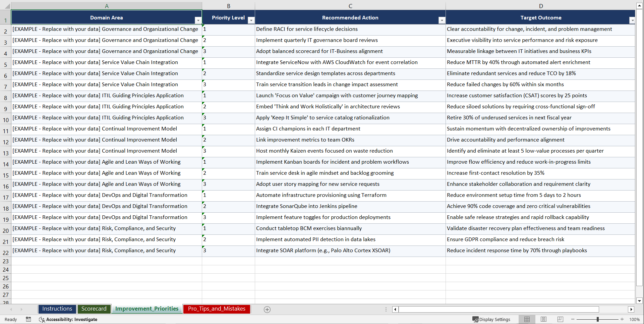This screenshot has width=644, height=324.
Task: Open Display Settings from the status bar
Action: (x=491, y=319)
